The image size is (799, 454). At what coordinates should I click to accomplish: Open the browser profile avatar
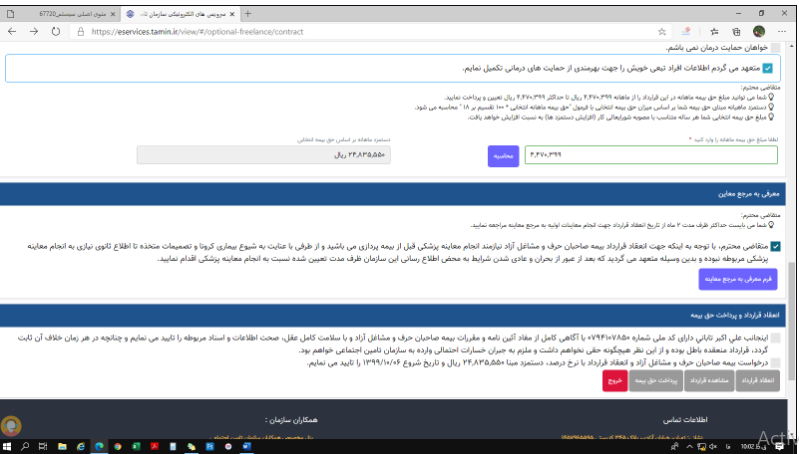(x=759, y=32)
